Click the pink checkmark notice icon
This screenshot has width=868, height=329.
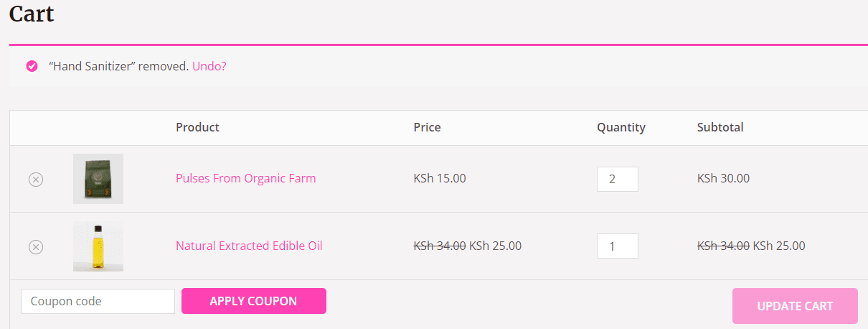pos(32,66)
